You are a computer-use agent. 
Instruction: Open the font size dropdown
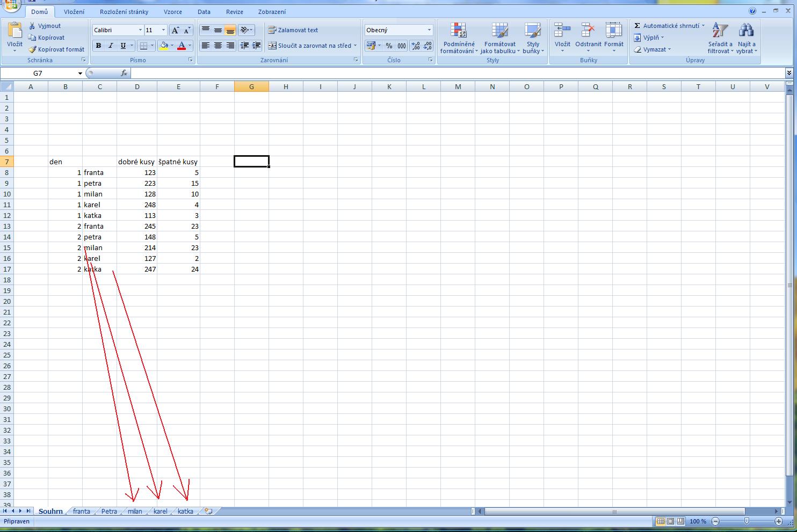(163, 30)
